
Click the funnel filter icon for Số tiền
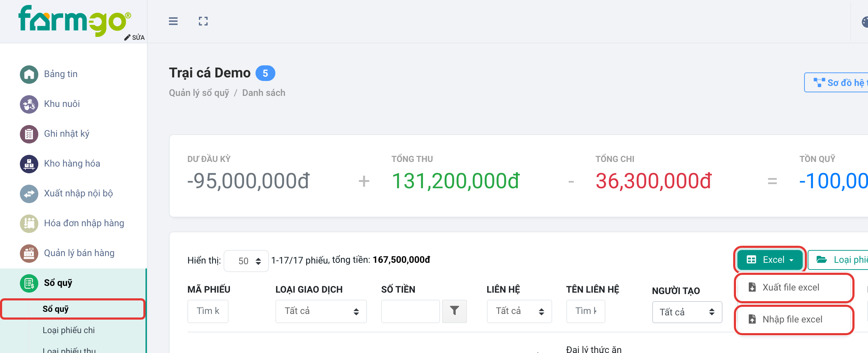click(454, 311)
